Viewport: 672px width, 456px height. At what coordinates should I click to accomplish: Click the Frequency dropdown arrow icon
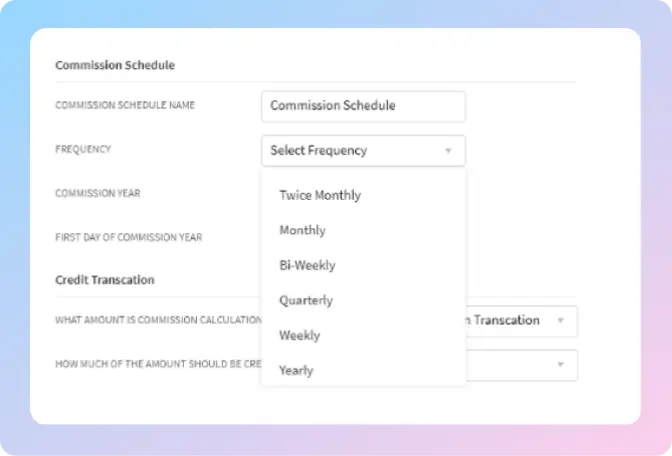(x=448, y=151)
